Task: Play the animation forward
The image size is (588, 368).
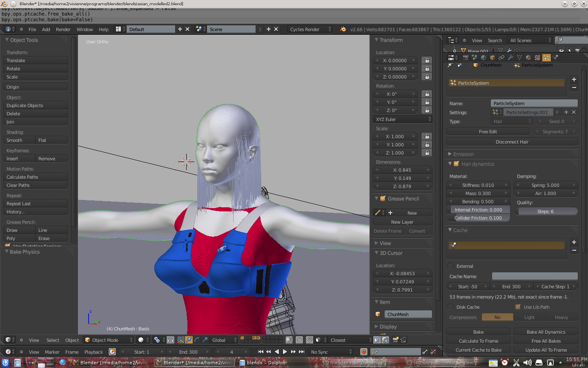Action: coord(285,352)
